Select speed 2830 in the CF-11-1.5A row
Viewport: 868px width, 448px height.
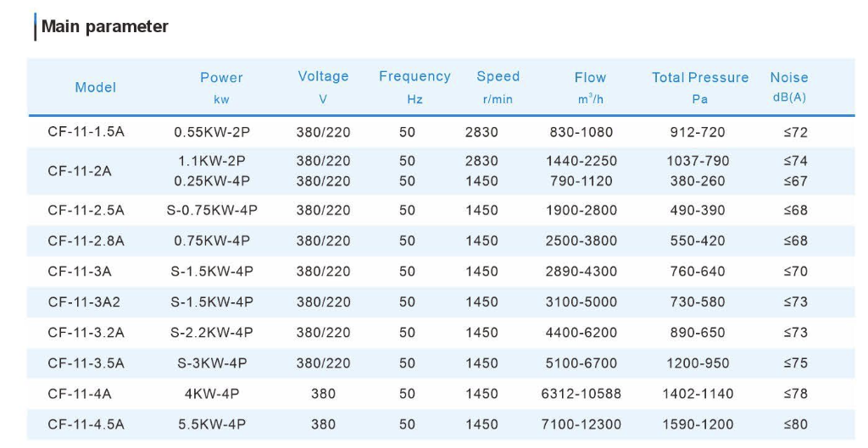coord(481,132)
